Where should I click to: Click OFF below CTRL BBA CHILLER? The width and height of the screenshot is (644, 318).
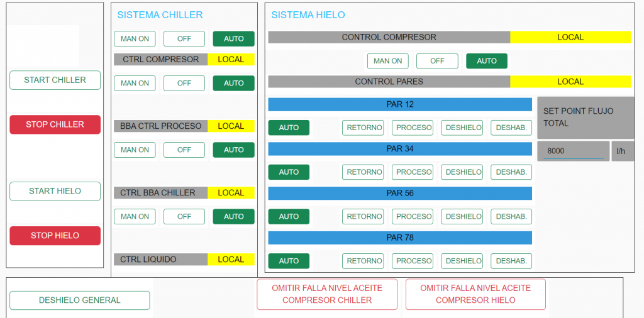[184, 217]
